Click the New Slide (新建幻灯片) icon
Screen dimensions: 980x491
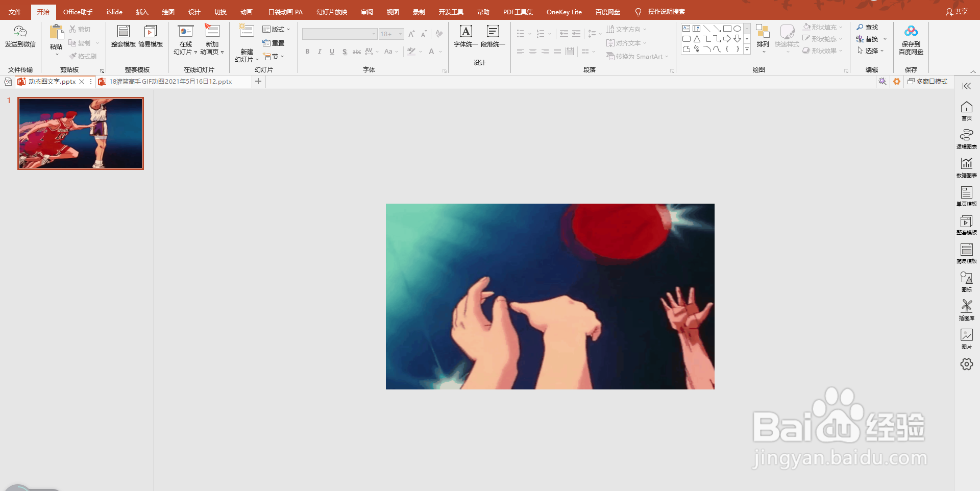click(247, 32)
